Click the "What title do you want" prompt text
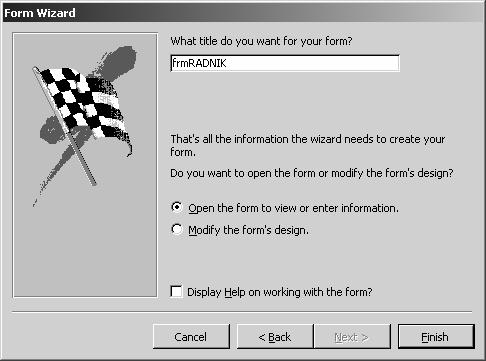Image resolution: width=486 pixels, height=361 pixels. 261,41
